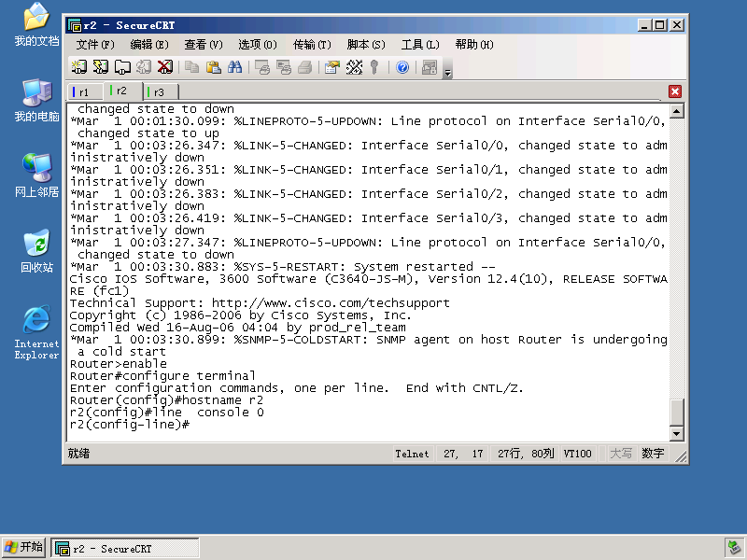Click the 大写 caps lock indicator

621,454
